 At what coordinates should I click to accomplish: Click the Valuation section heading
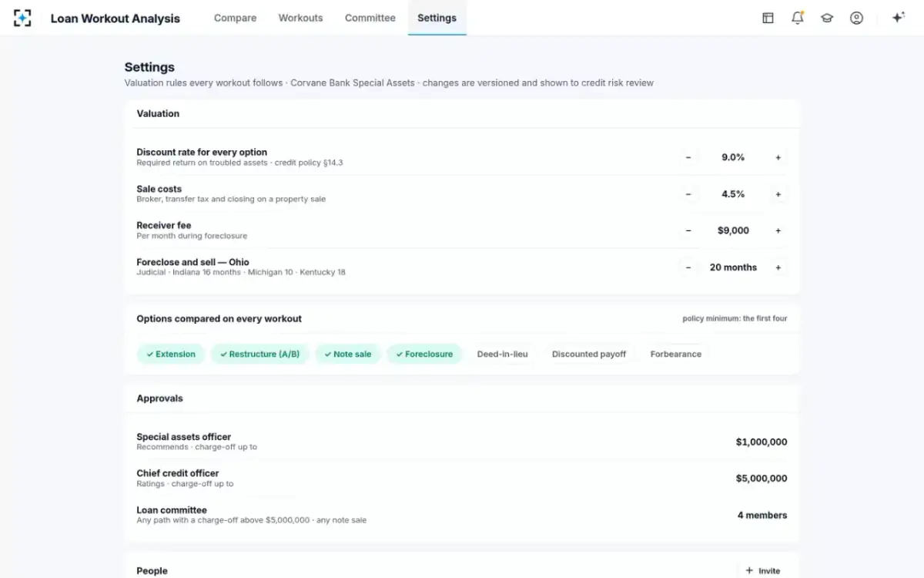(158, 113)
